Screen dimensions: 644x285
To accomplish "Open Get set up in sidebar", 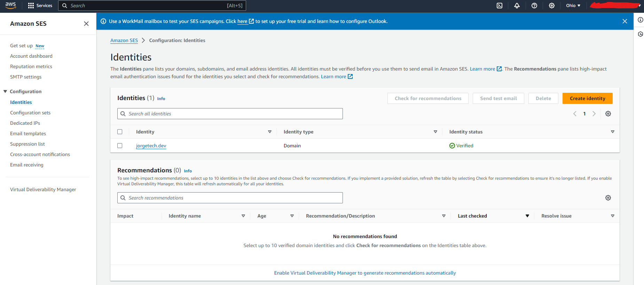I will (x=22, y=46).
